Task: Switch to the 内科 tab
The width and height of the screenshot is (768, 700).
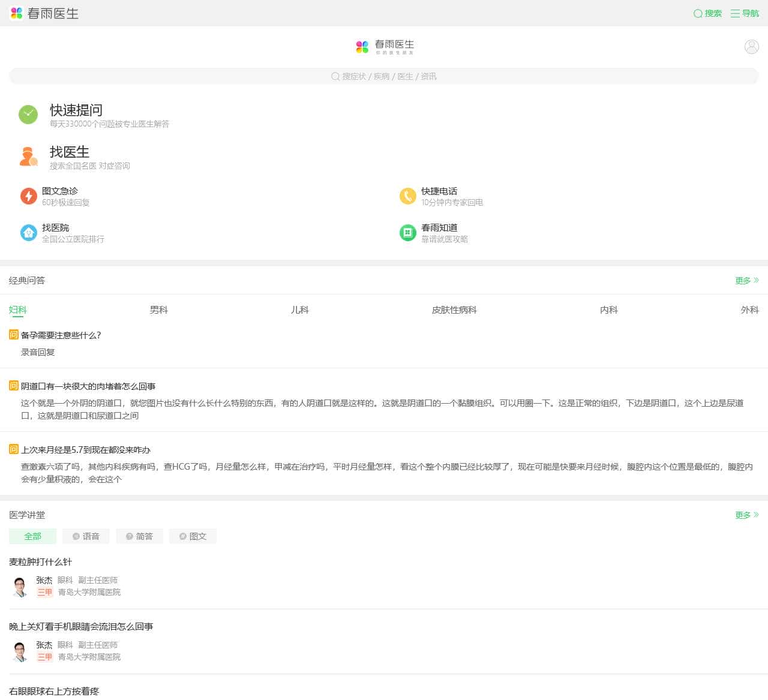Action: click(x=609, y=310)
